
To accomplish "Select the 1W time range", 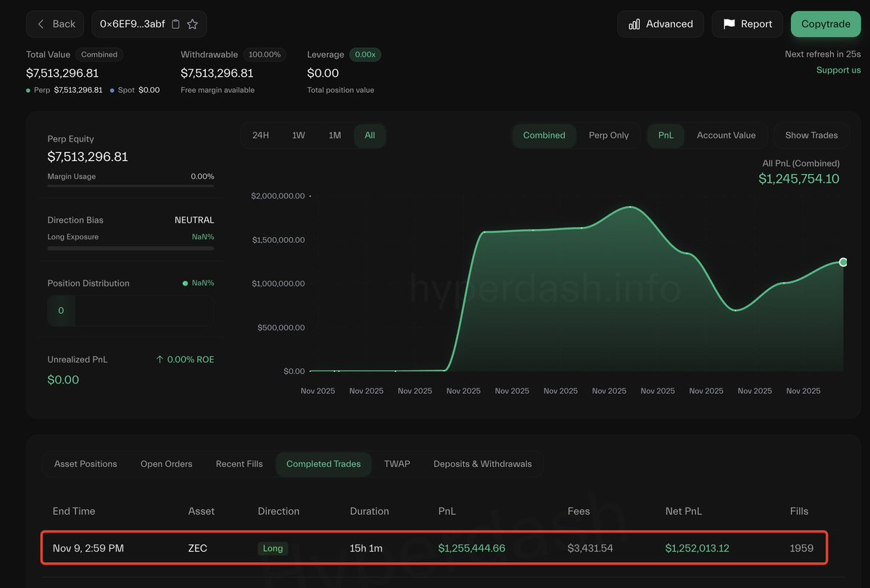I will tap(298, 136).
